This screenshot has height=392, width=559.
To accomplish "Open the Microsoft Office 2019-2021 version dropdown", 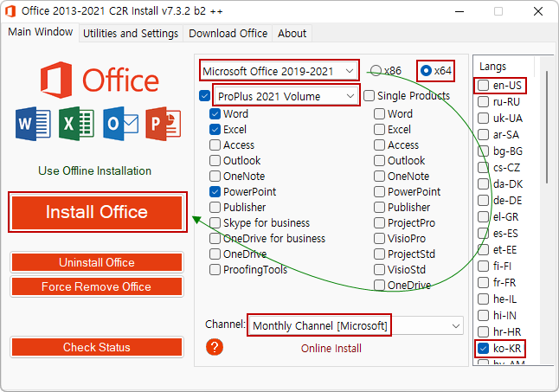I will tap(279, 71).
